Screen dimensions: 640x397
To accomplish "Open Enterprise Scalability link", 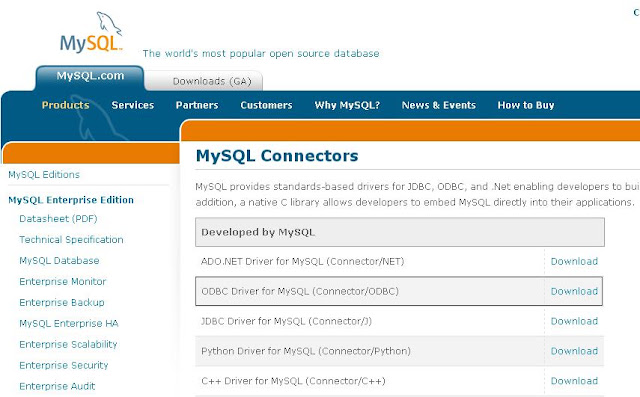I will pyautogui.click(x=68, y=344).
